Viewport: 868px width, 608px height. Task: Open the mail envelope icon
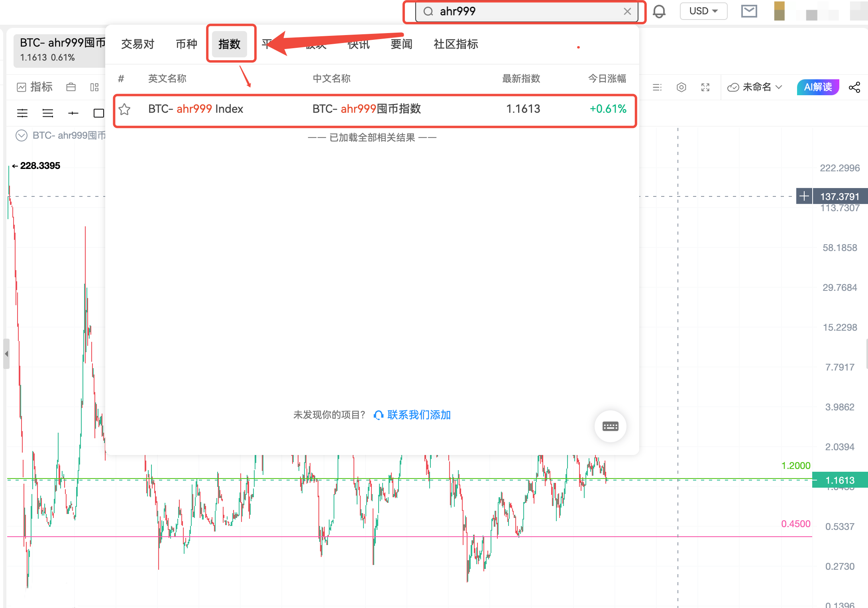pos(749,11)
